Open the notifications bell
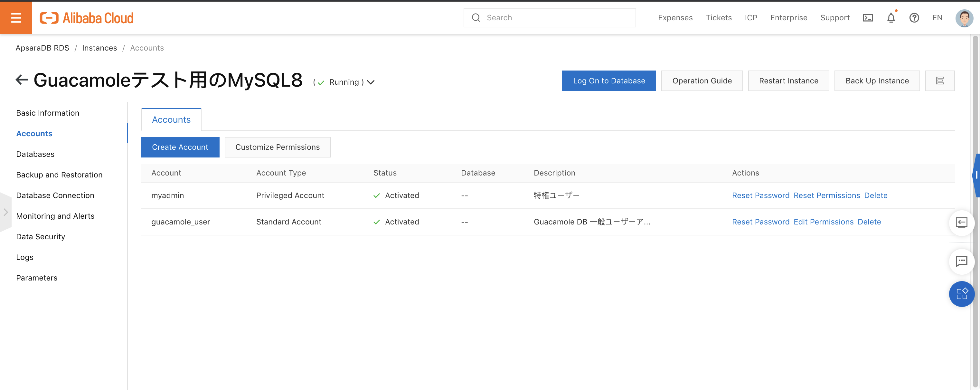980x390 pixels. pyautogui.click(x=891, y=18)
